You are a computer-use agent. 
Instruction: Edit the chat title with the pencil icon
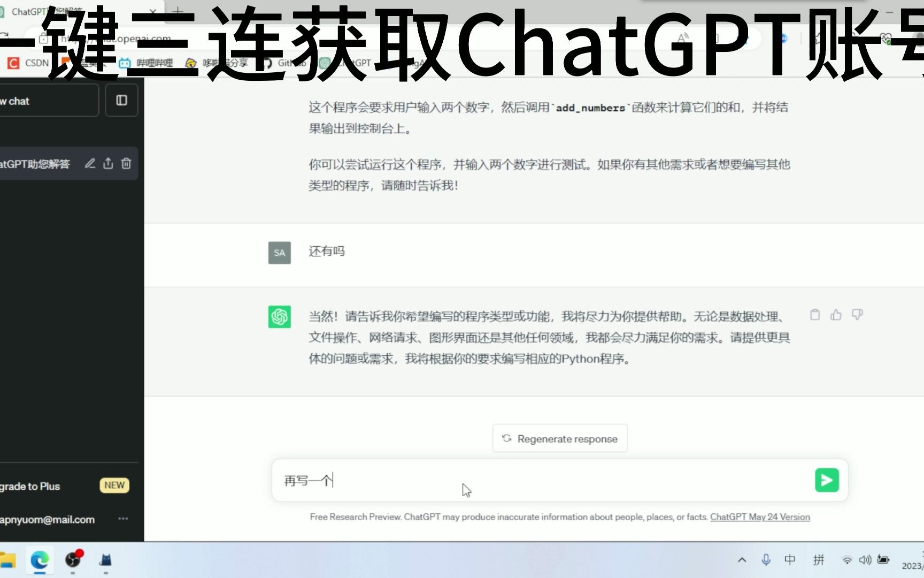click(90, 163)
